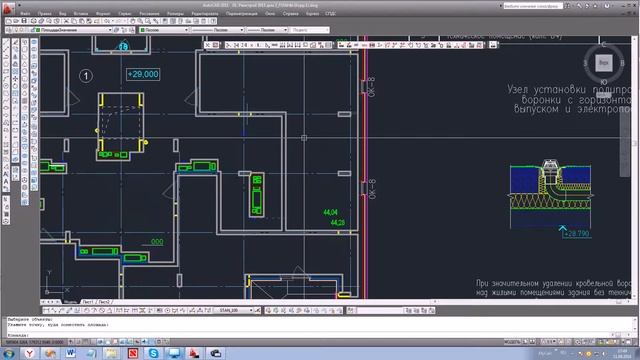
Task: Click the Open file icon
Action: click(x=16, y=21)
